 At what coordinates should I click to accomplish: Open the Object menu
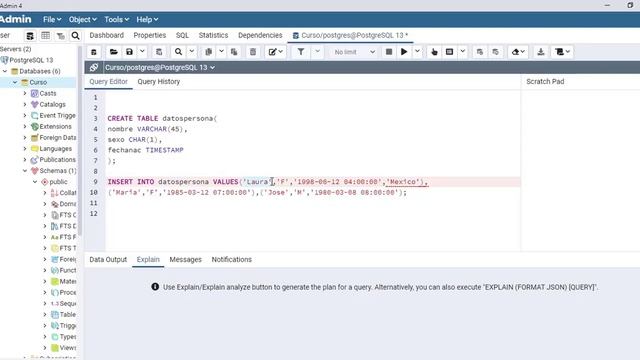click(82, 19)
